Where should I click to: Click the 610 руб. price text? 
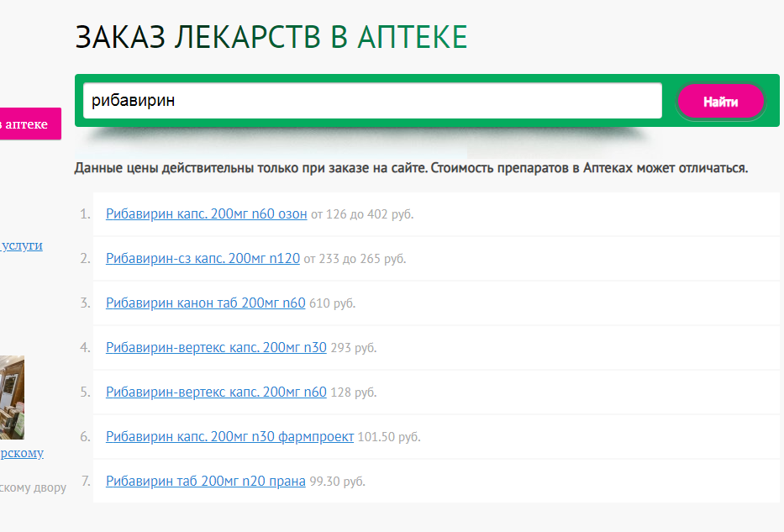pos(332,304)
